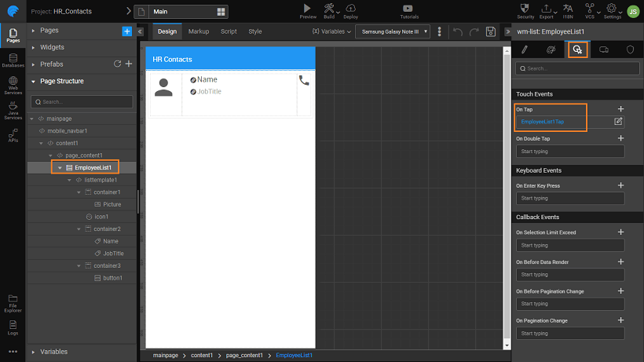Click the phone call button in list
Image resolution: width=644 pixels, height=362 pixels.
pyautogui.click(x=304, y=80)
